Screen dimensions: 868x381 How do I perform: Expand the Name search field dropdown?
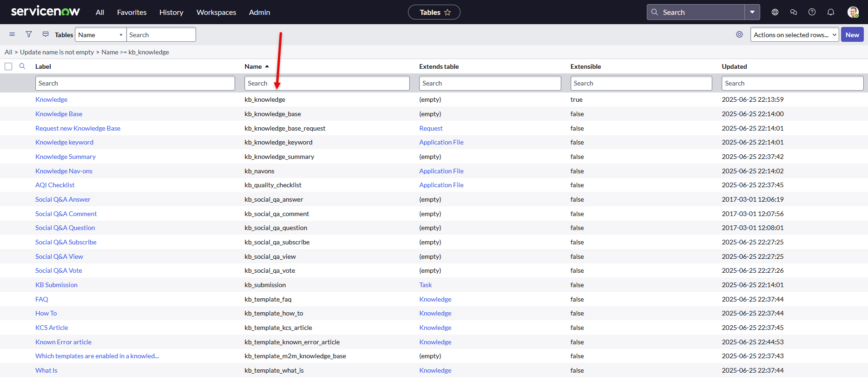click(x=100, y=35)
